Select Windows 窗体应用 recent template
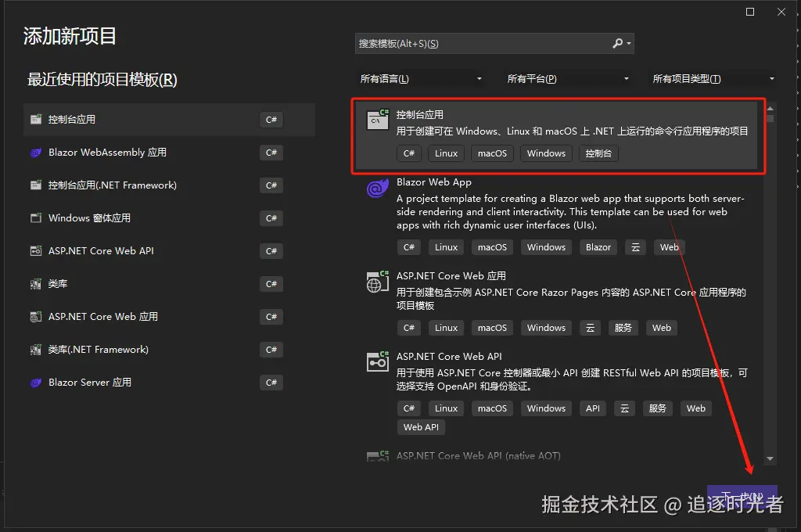The width and height of the screenshot is (801, 532). [169, 218]
